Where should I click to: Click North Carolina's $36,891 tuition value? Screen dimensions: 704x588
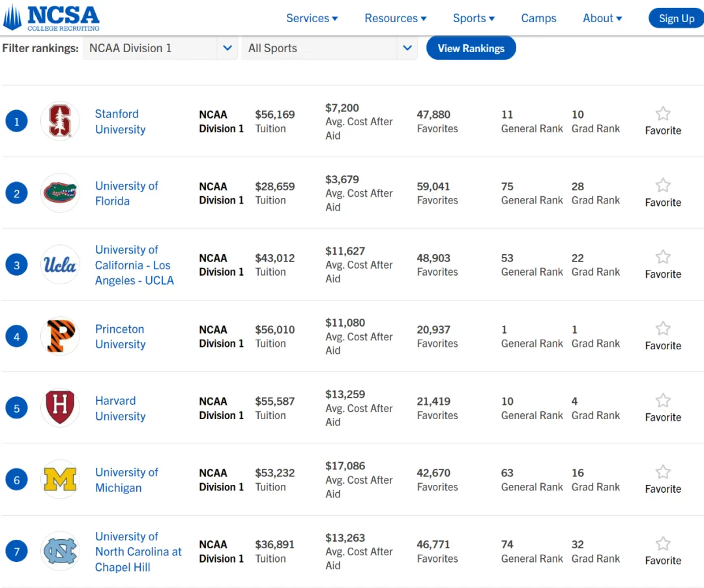275,544
